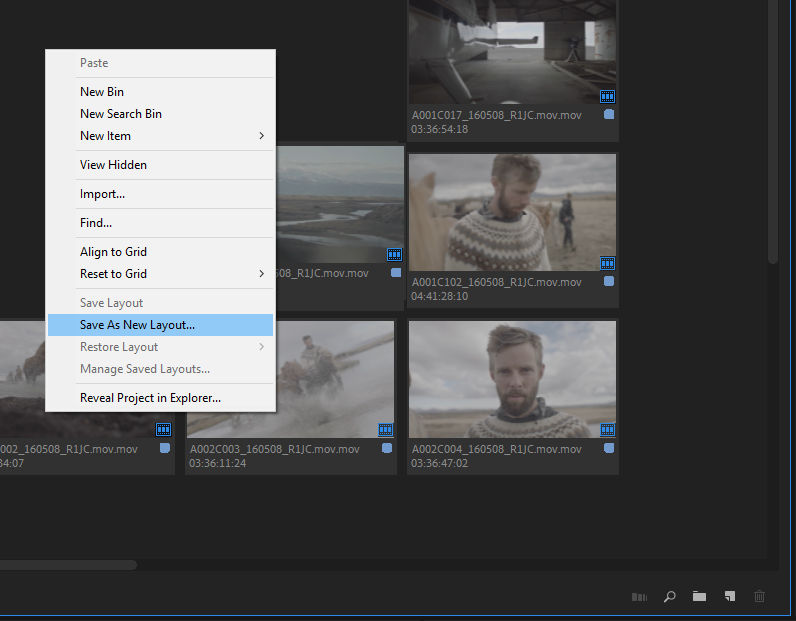Click the label color swatch beside A001C102_160508_R1JC.mov.mov
Viewport: 796px width, 621px height.
tap(609, 281)
